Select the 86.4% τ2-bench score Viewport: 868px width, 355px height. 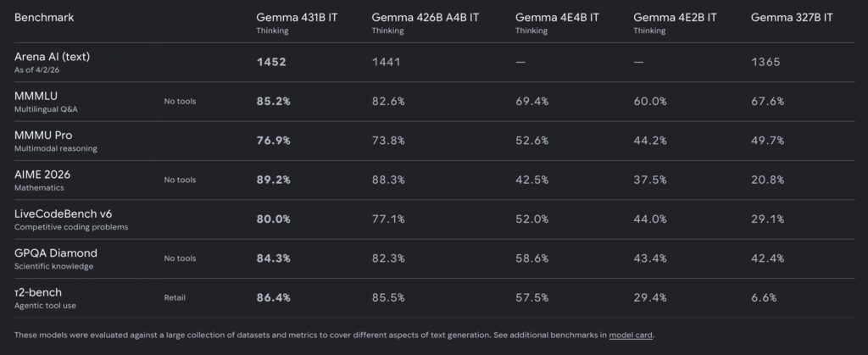274,297
